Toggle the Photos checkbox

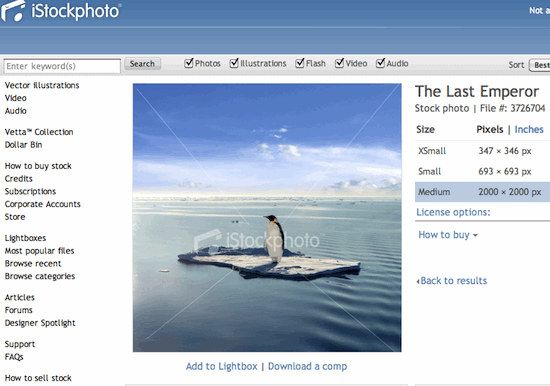click(x=189, y=63)
